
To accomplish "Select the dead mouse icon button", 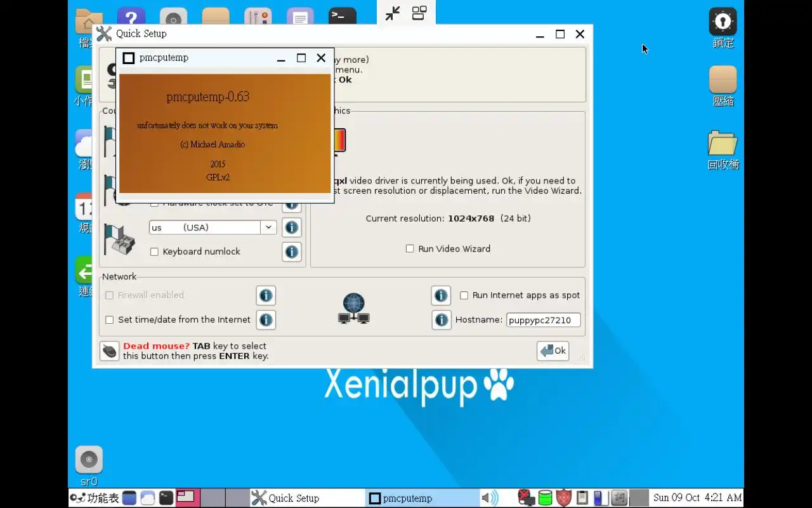I will click(x=110, y=351).
